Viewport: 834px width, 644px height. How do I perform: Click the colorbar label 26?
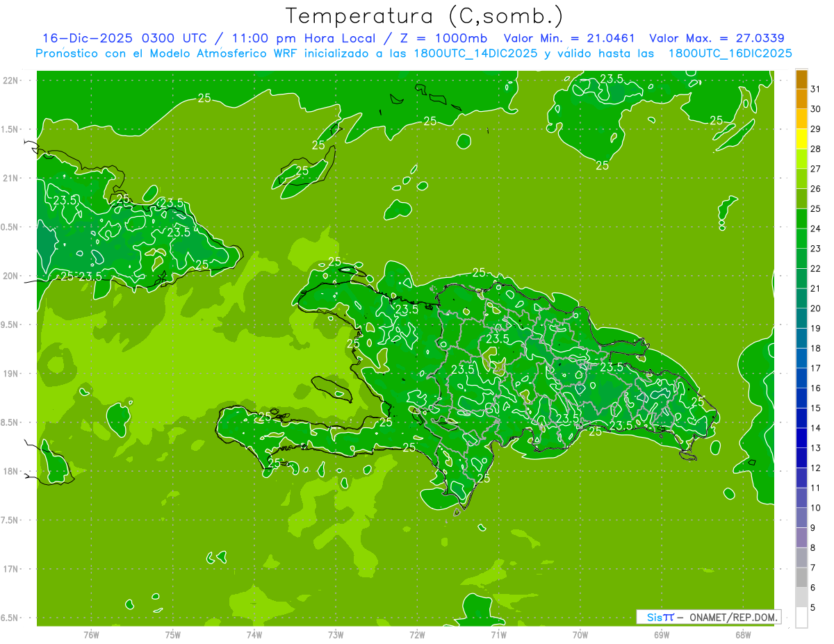pos(816,188)
